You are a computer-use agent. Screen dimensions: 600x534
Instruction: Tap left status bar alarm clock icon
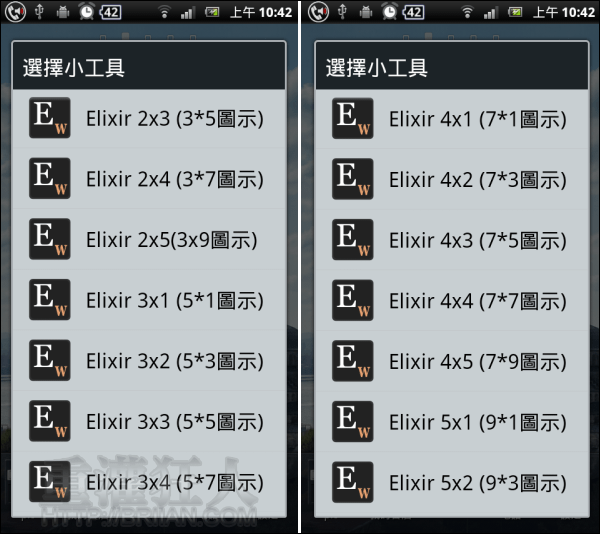87,11
